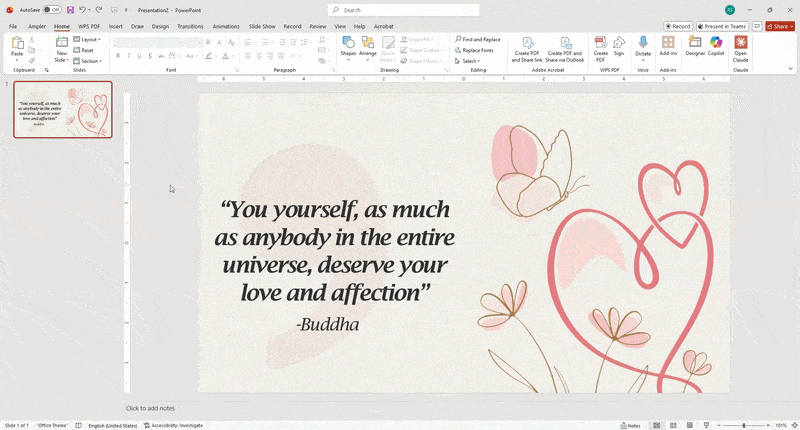This screenshot has height=430, width=800.
Task: Switch to the Insert tab
Action: tap(116, 26)
